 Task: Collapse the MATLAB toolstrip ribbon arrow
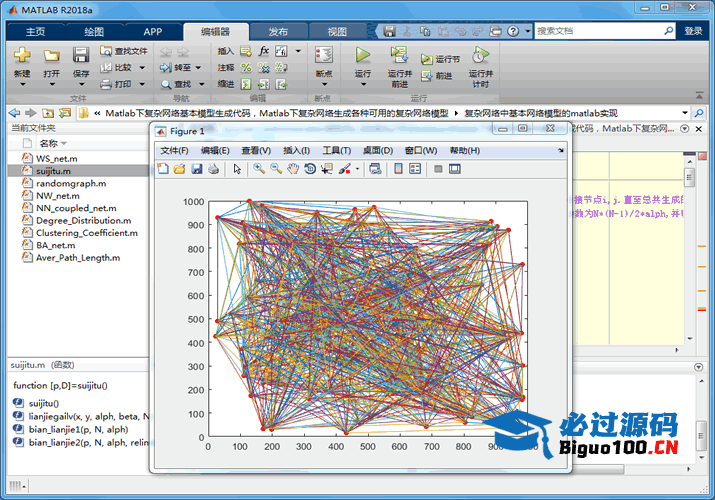(699, 96)
